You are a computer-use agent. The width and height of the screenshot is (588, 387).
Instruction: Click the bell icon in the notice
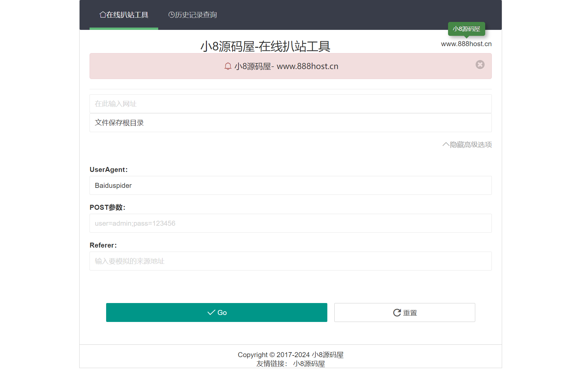(228, 66)
